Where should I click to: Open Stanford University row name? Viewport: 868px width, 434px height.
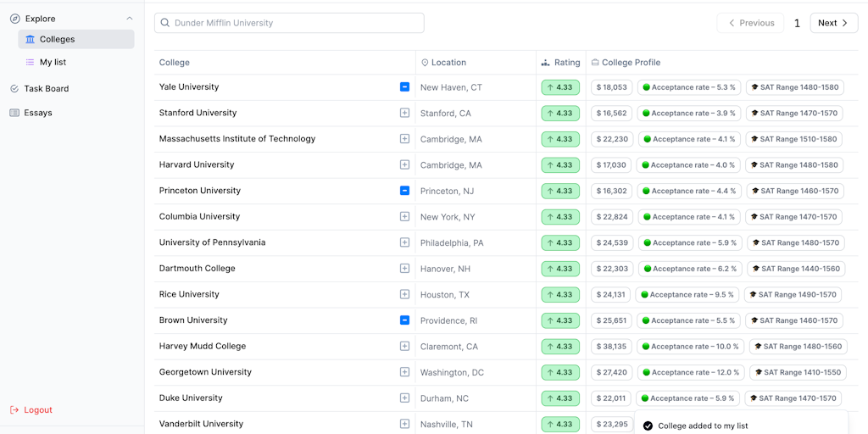pyautogui.click(x=198, y=113)
